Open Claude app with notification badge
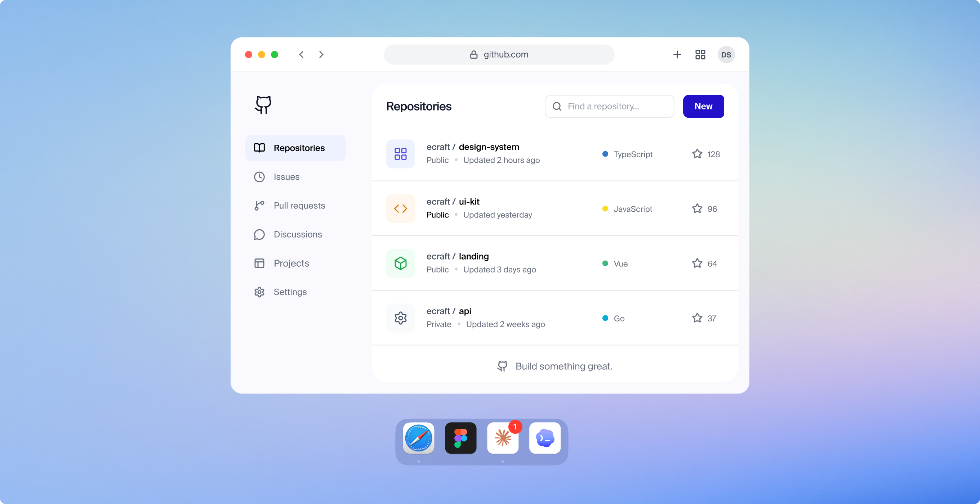The image size is (980, 504). [x=503, y=438]
